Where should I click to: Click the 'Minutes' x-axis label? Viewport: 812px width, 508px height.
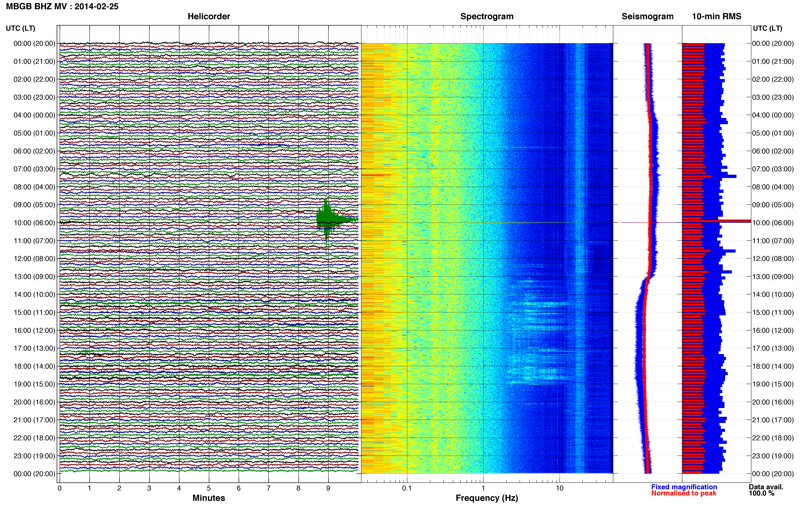(209, 498)
